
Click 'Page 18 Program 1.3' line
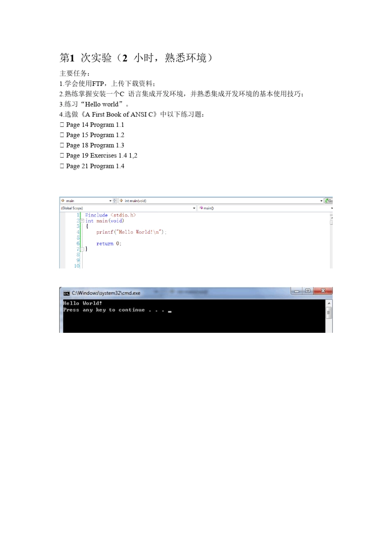coord(92,145)
